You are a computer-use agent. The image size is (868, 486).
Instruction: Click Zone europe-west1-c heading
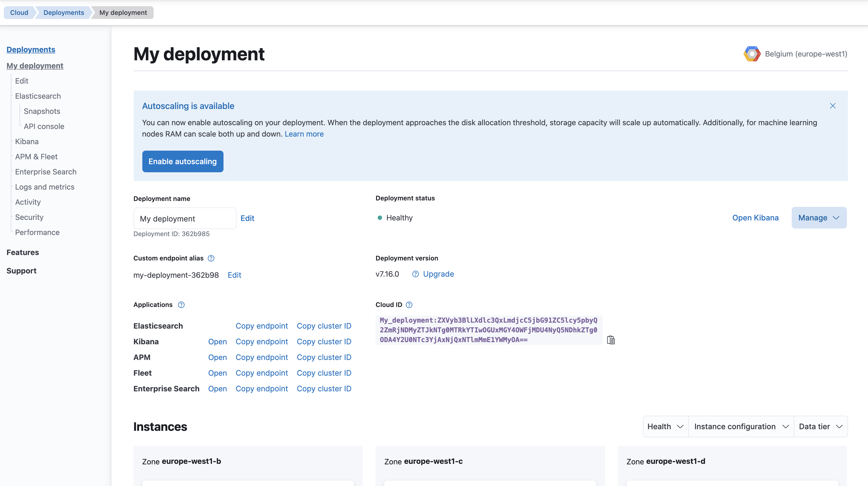pos(423,461)
